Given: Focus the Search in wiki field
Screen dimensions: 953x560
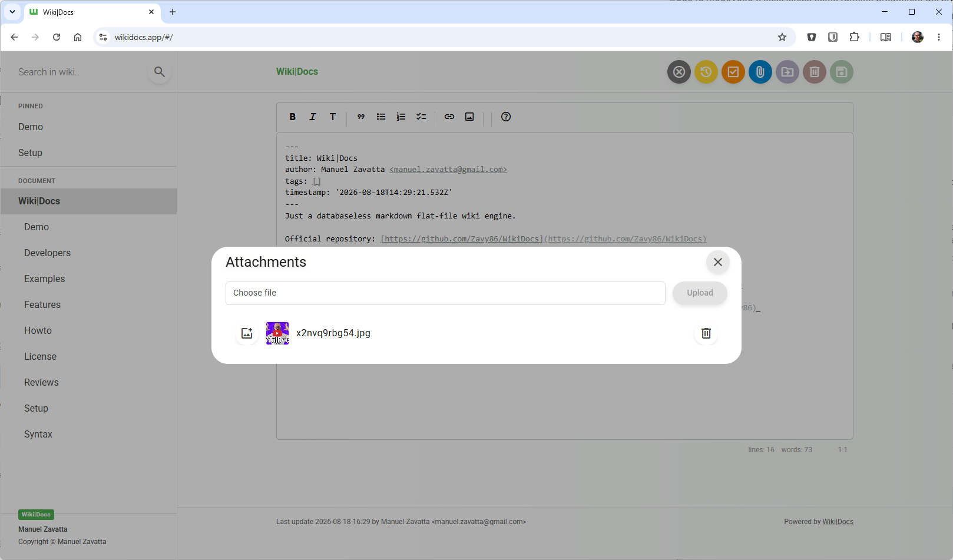Looking at the screenshot, I should pos(80,72).
